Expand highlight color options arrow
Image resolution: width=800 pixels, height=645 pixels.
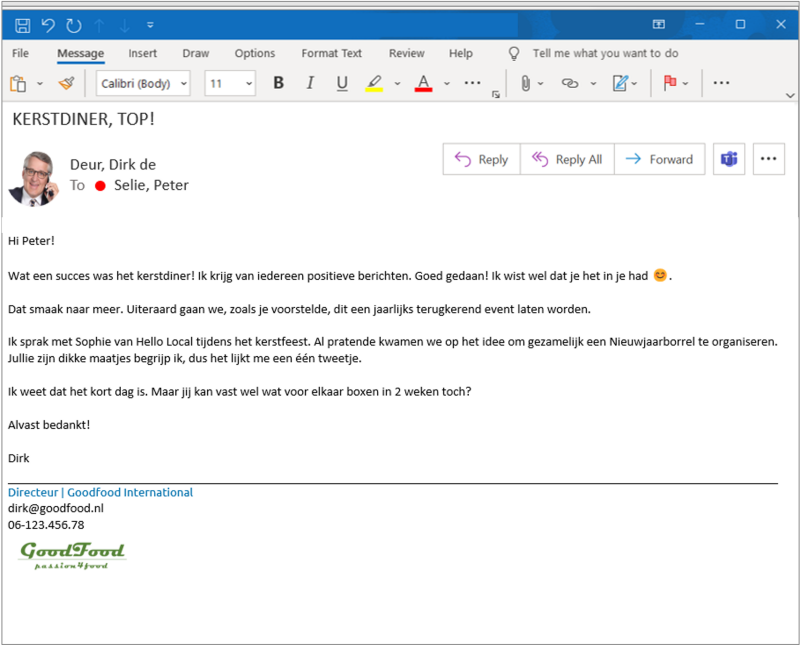pos(397,83)
